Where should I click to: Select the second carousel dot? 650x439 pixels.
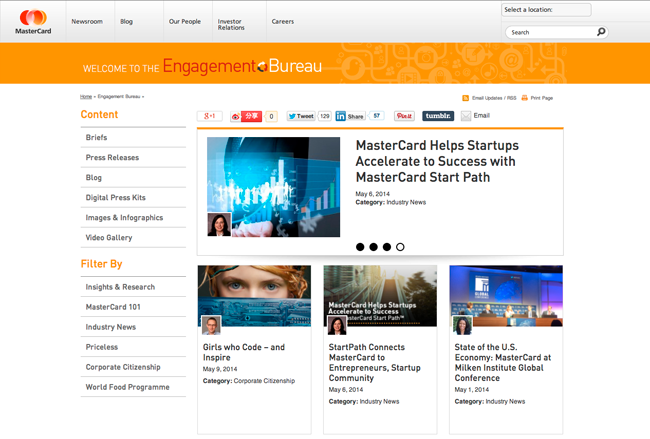coord(373,247)
